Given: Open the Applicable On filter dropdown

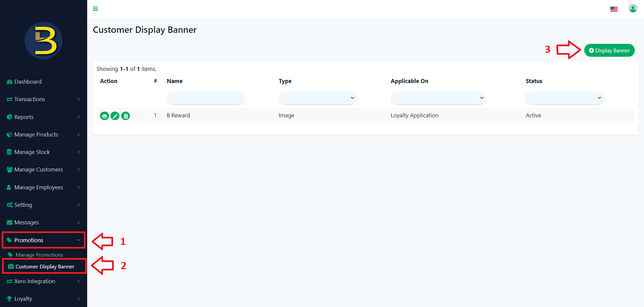Looking at the screenshot, I should (438, 98).
